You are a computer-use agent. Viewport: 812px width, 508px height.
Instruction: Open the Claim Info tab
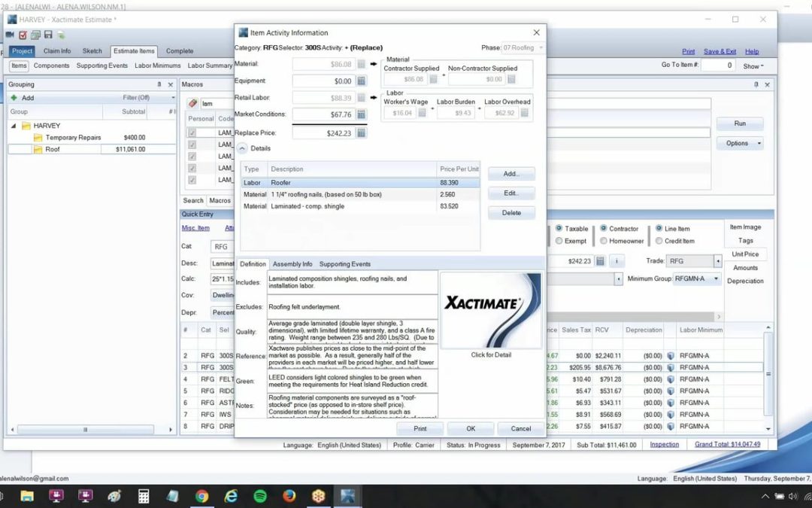click(57, 51)
